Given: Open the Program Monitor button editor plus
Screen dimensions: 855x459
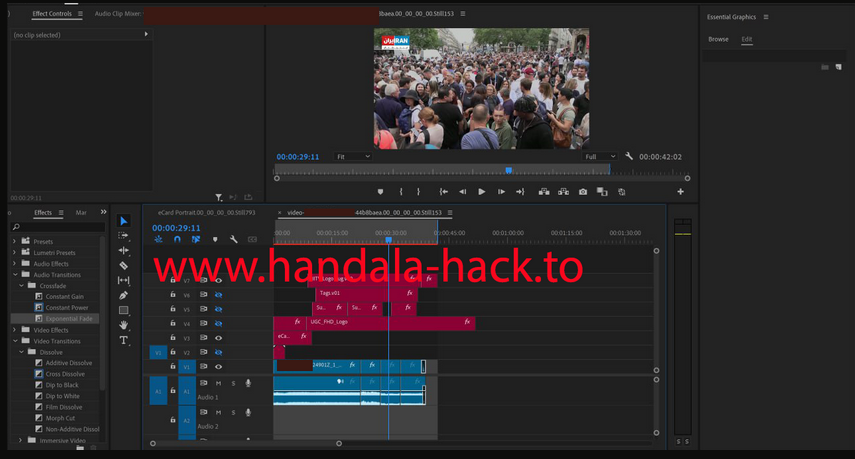Looking at the screenshot, I should click(681, 191).
